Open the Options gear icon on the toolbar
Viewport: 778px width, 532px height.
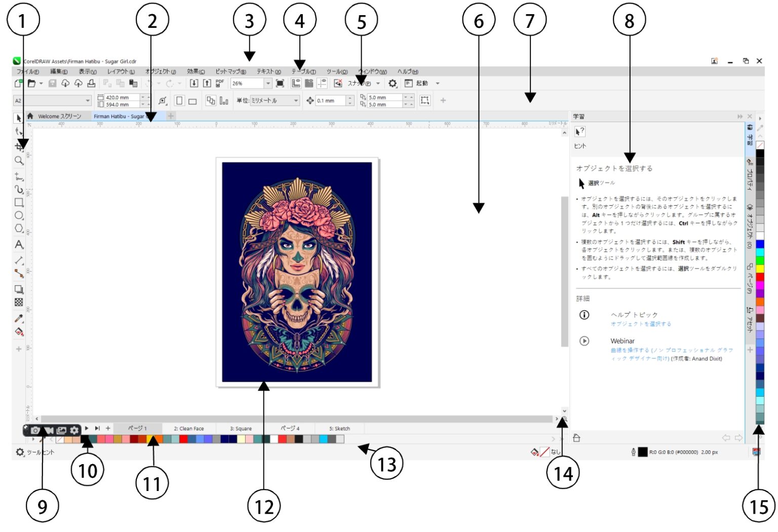[394, 84]
